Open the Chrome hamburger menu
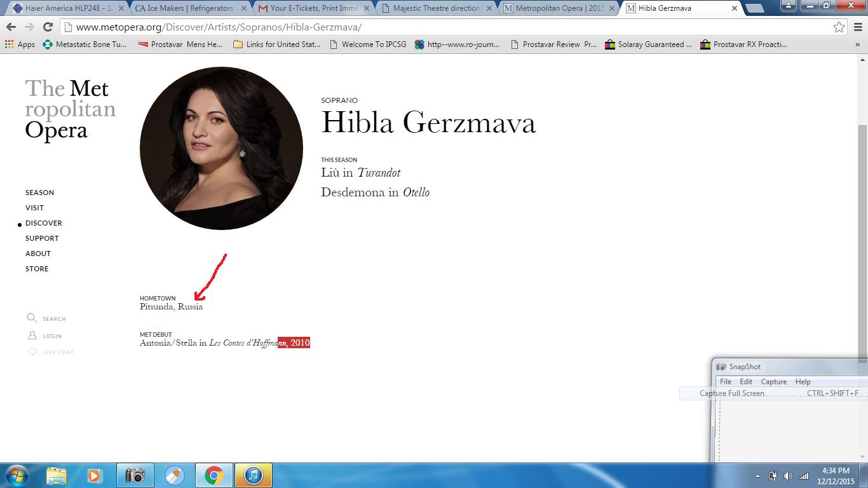The width and height of the screenshot is (868, 488). [858, 27]
